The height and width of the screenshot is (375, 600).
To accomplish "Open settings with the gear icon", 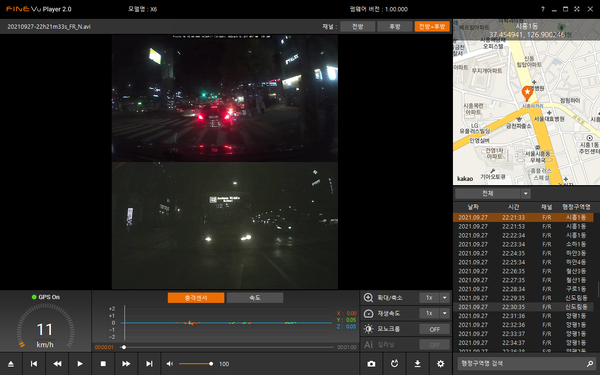I will [x=440, y=364].
